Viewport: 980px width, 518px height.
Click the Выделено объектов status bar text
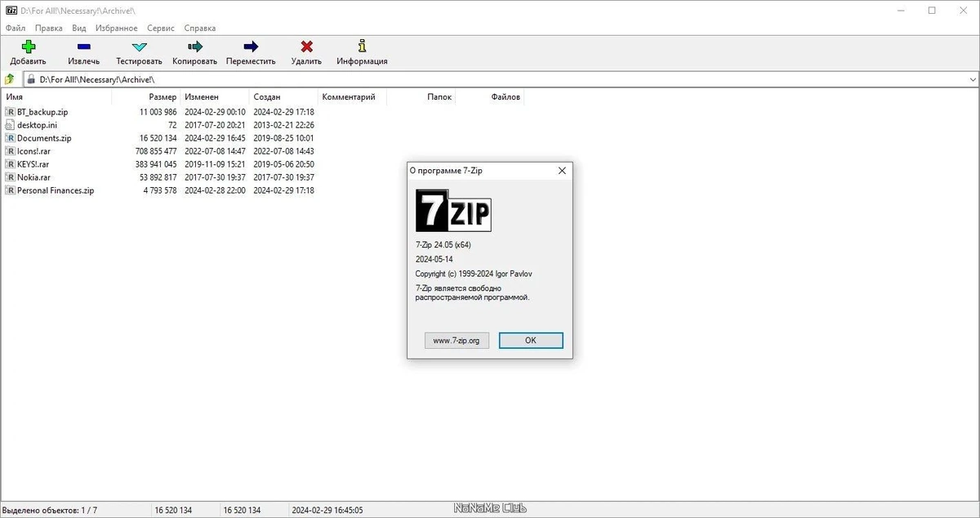(x=51, y=510)
